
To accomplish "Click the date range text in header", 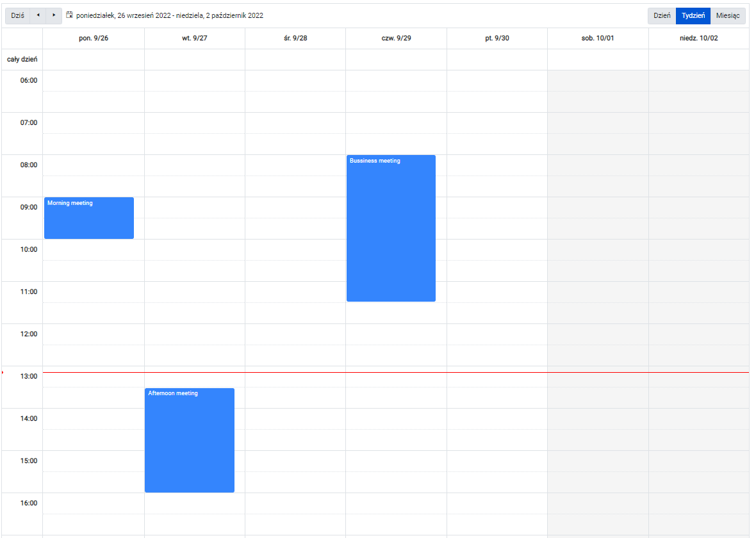I will click(x=170, y=15).
